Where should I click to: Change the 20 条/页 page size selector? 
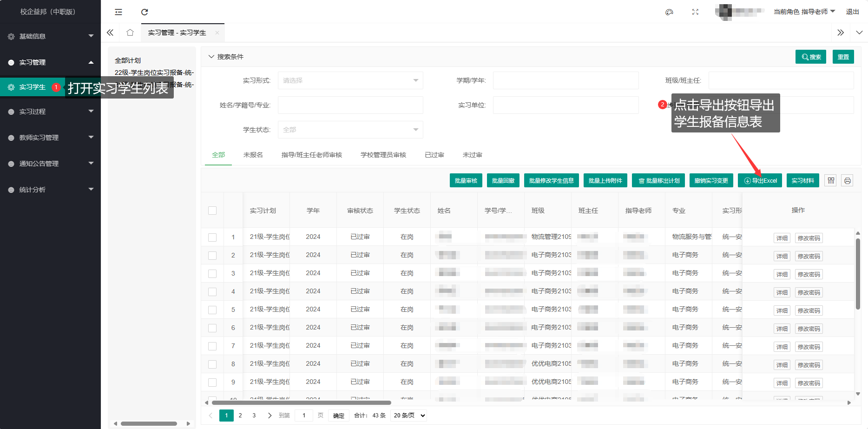tap(409, 416)
